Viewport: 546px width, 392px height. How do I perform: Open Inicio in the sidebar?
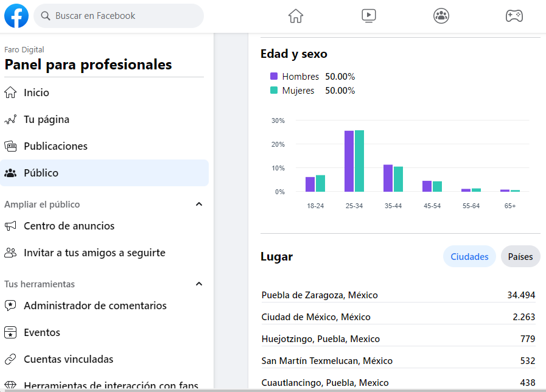(37, 93)
